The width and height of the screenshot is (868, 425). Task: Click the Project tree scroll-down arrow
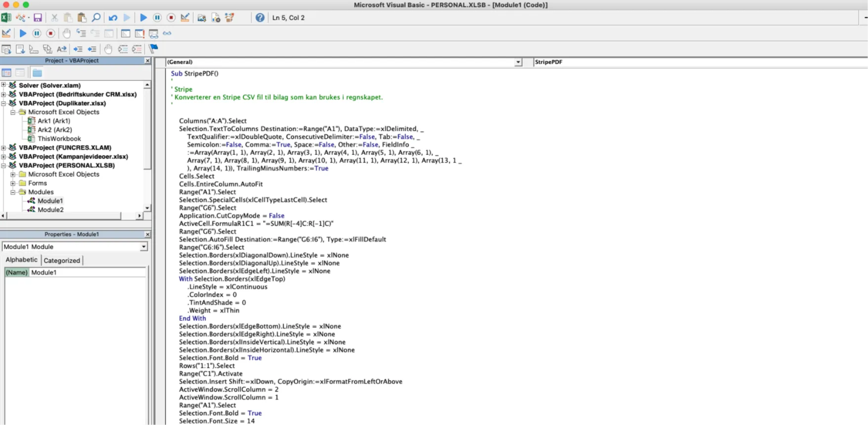coord(148,208)
